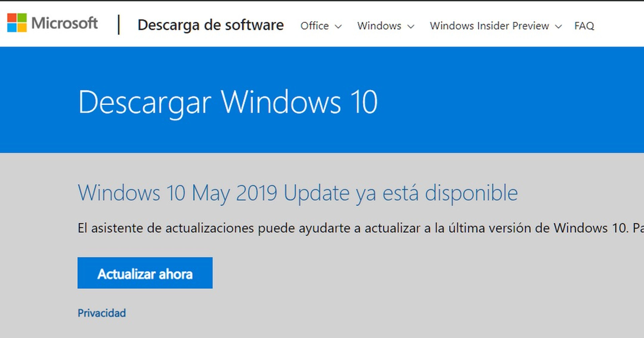
Task: Click the red square of Microsoft logo
Action: (12, 18)
